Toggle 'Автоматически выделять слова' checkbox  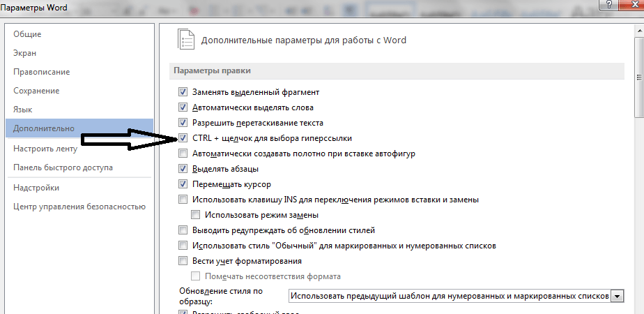click(x=183, y=107)
